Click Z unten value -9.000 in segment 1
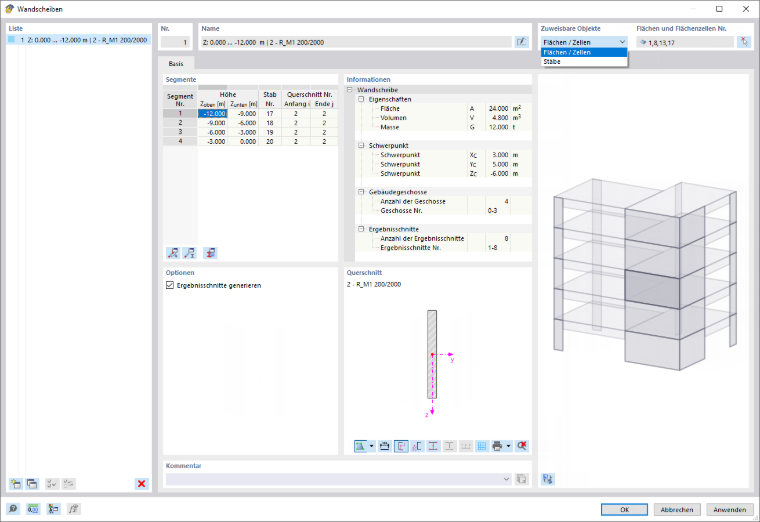 [x=243, y=113]
